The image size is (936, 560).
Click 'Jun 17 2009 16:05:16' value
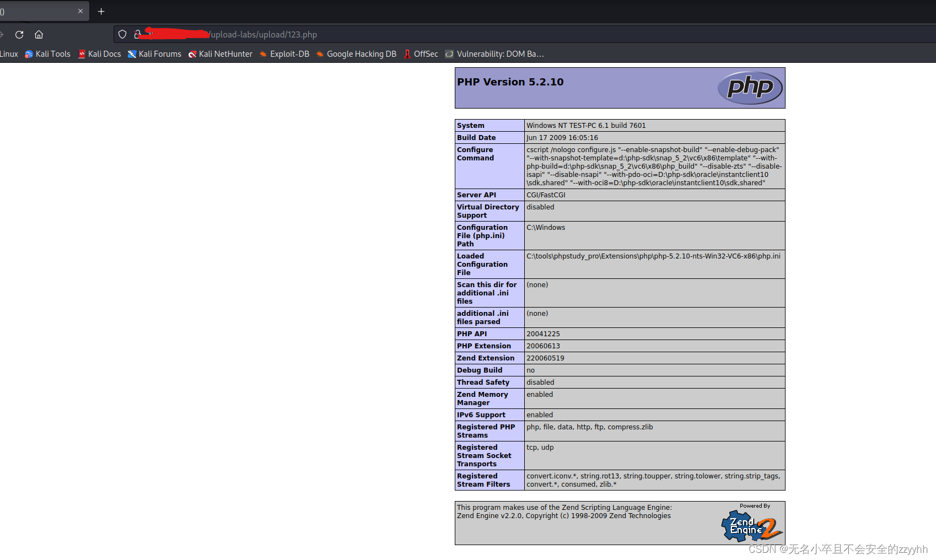tap(562, 137)
